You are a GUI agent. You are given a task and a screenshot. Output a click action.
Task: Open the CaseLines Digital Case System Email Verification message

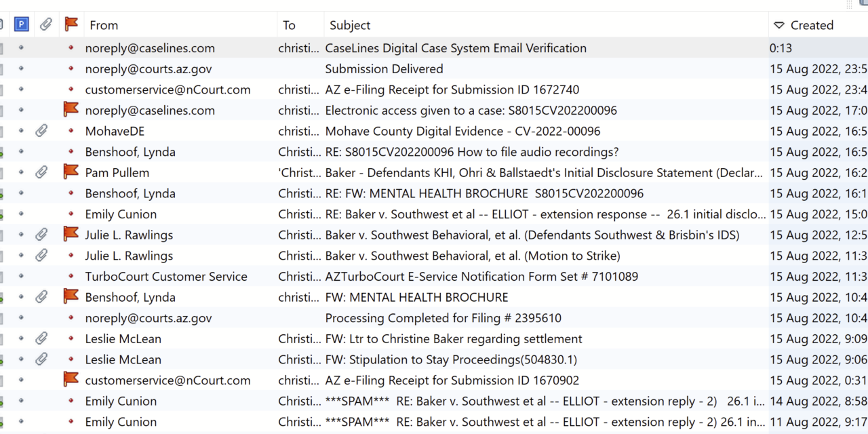456,48
